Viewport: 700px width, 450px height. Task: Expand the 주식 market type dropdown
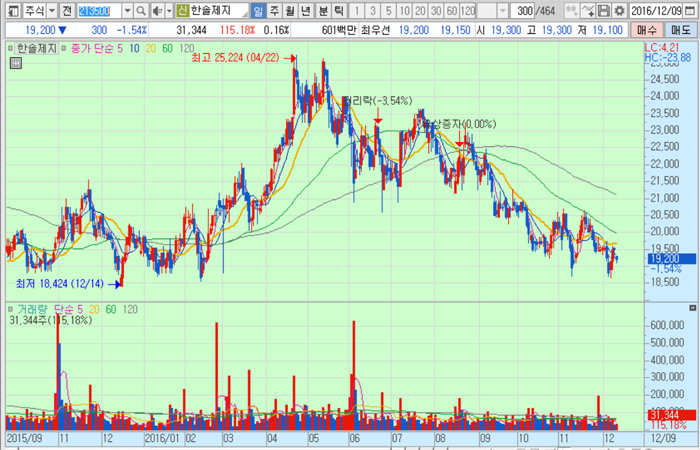tap(52, 10)
